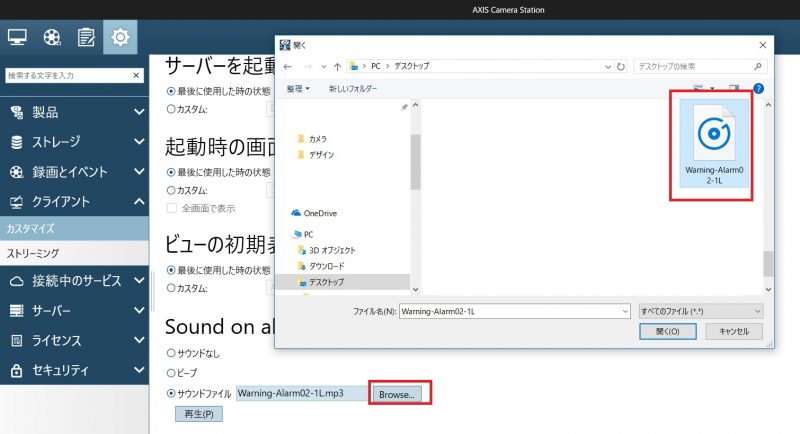Open the recordings film reel tab
This screenshot has width=800, height=434.
[52, 37]
